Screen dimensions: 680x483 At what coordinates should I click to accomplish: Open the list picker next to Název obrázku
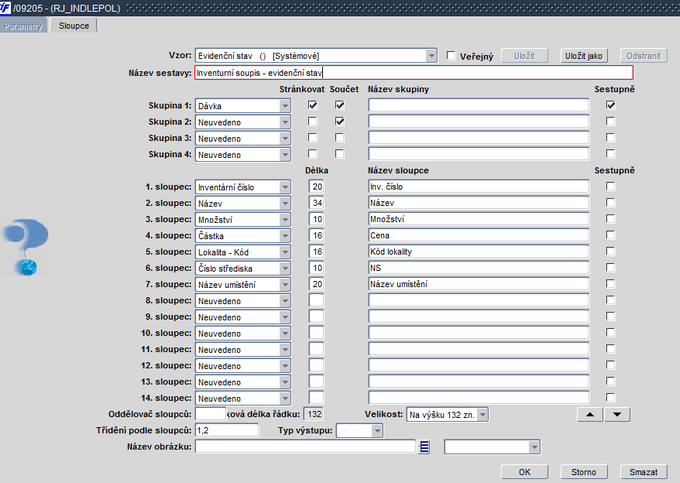pos(424,447)
